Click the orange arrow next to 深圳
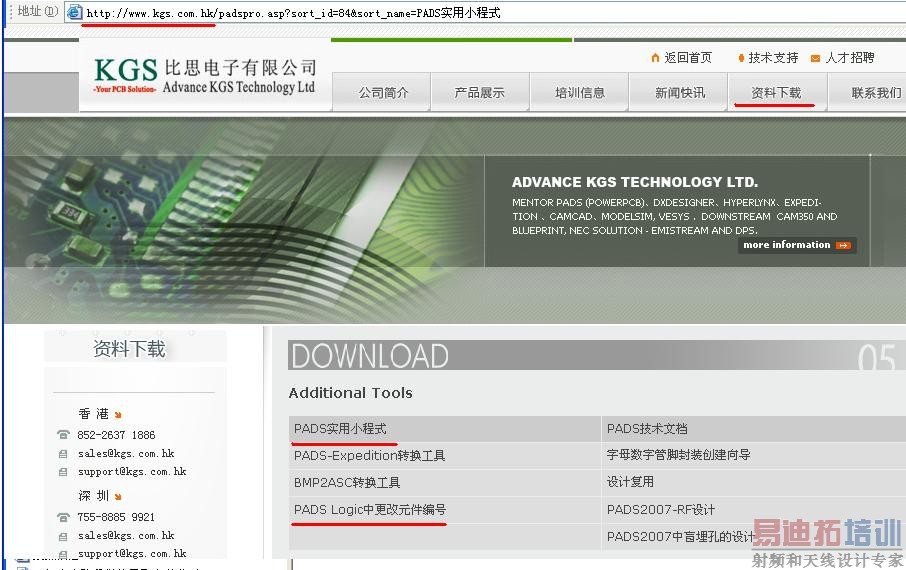Image resolution: width=906 pixels, height=570 pixels. 118,497
